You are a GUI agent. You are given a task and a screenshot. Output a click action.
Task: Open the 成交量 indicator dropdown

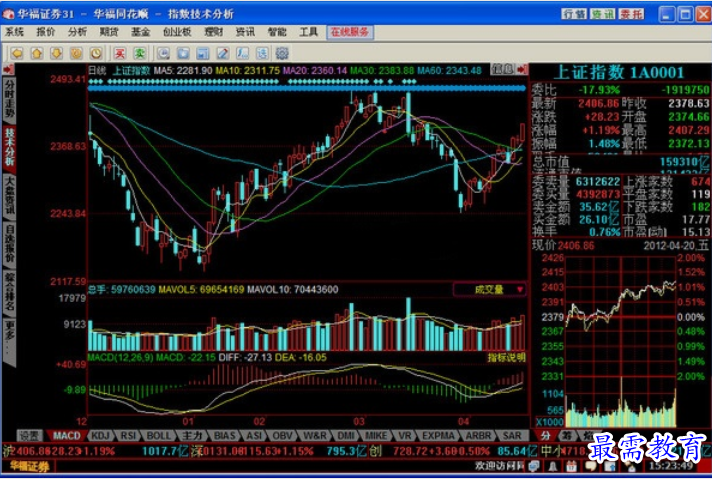point(490,289)
